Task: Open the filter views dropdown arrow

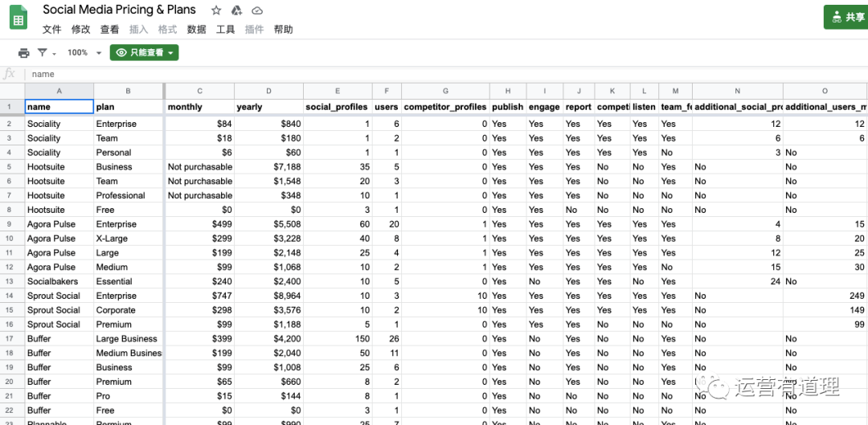Action: click(55, 54)
